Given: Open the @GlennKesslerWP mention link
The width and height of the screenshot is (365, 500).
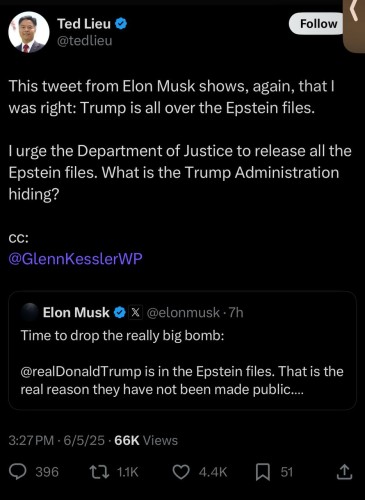Looking at the screenshot, I should pos(75,258).
